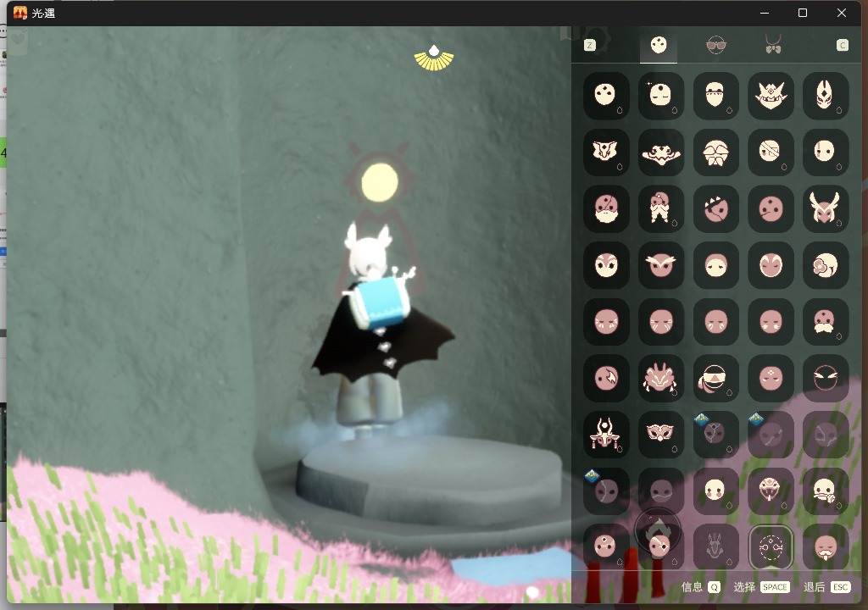
Task: Pick plain pink cracked three-dot mask
Action: point(770,208)
